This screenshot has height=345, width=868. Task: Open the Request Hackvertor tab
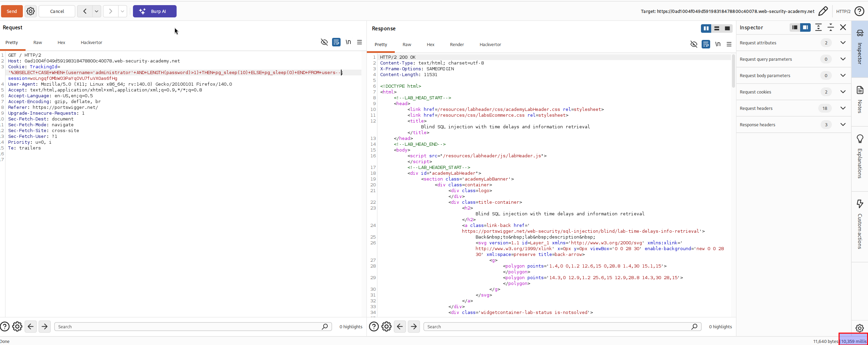click(91, 43)
